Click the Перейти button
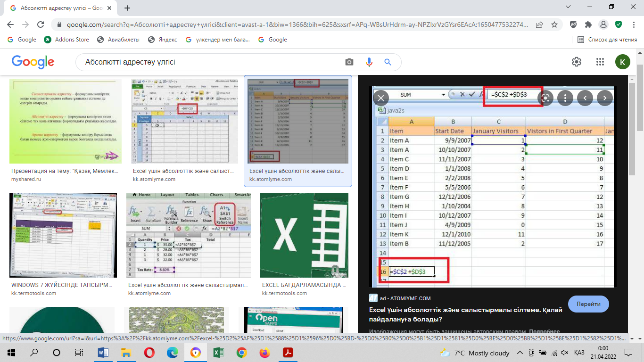This screenshot has width=644, height=362. click(588, 304)
